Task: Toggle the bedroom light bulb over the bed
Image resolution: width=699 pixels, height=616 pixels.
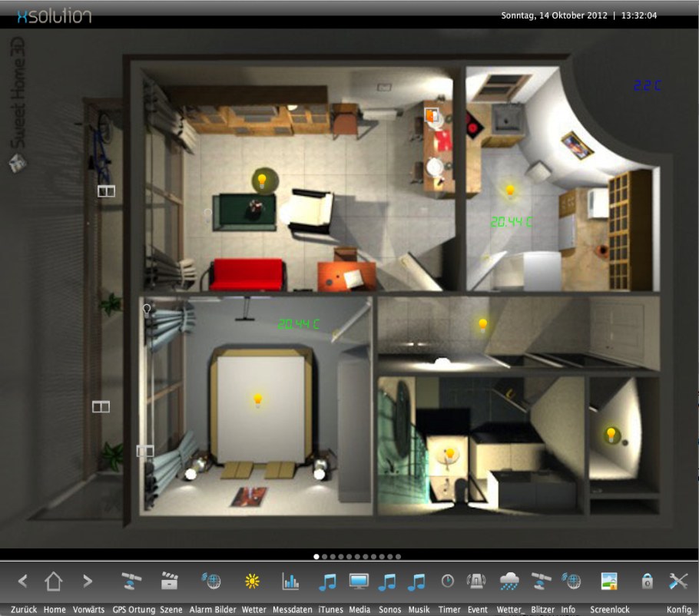Action: [x=258, y=399]
